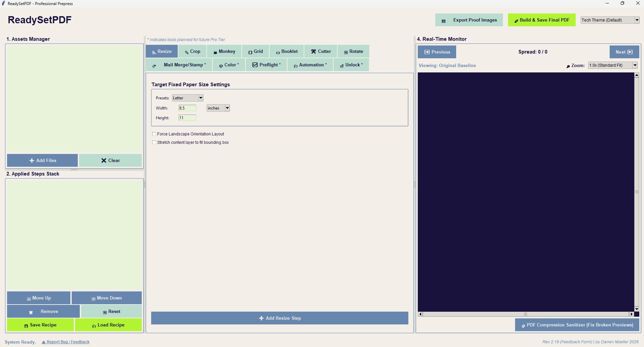Click monitor scrollbar up arrow
The width and height of the screenshot is (644, 347).
[637, 75]
